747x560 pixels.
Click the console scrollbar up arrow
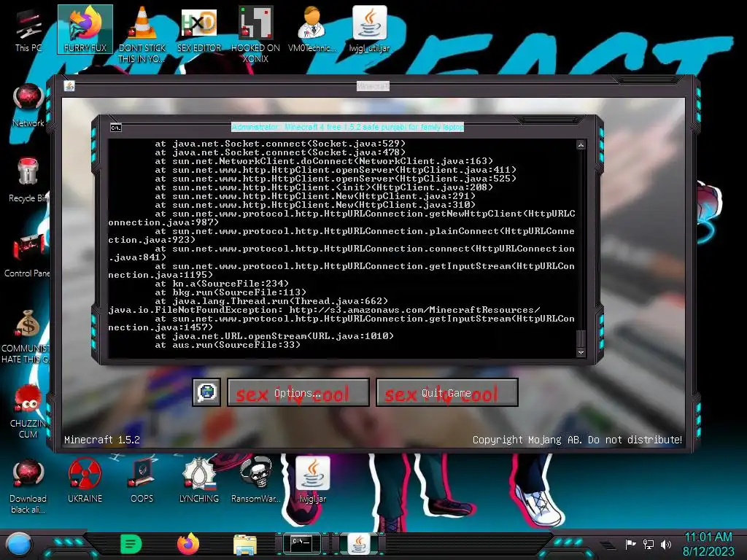click(x=581, y=145)
